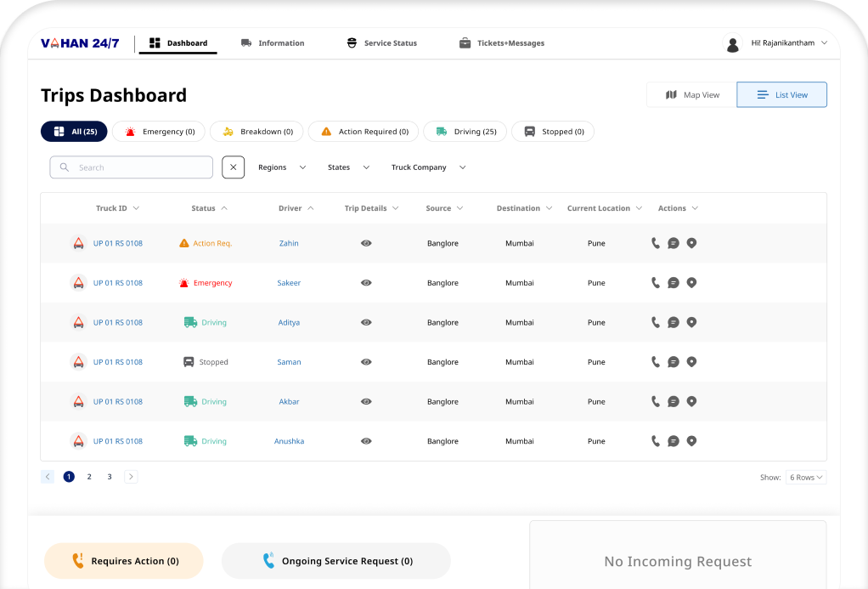Click the phone call icon in Zahin's row
This screenshot has height=589, width=868.
click(655, 243)
